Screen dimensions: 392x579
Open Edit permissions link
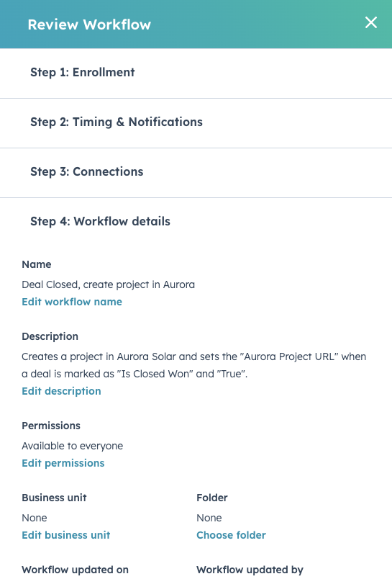pos(63,463)
